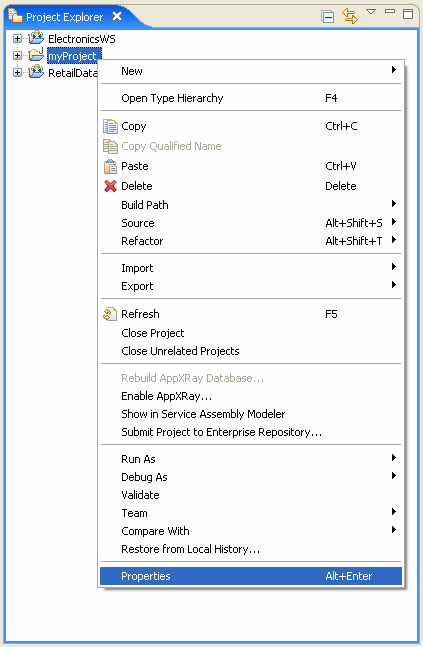Open the Compare With submenu

point(251,531)
